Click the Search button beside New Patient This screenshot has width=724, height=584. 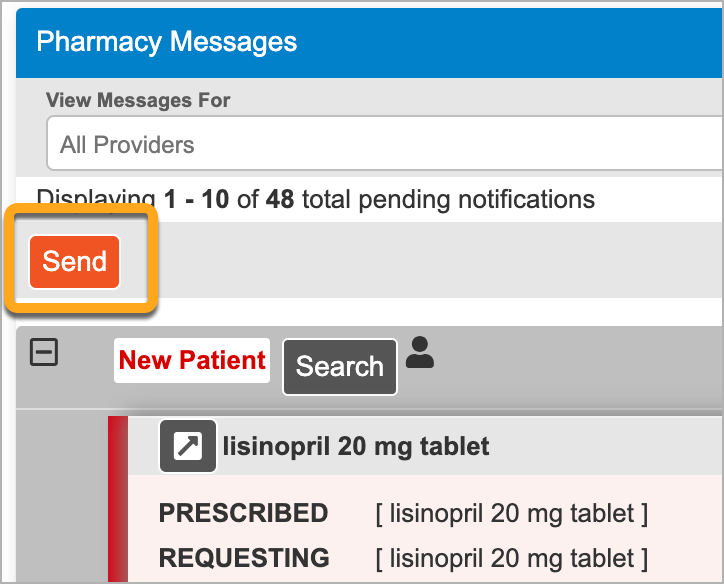[x=340, y=367]
